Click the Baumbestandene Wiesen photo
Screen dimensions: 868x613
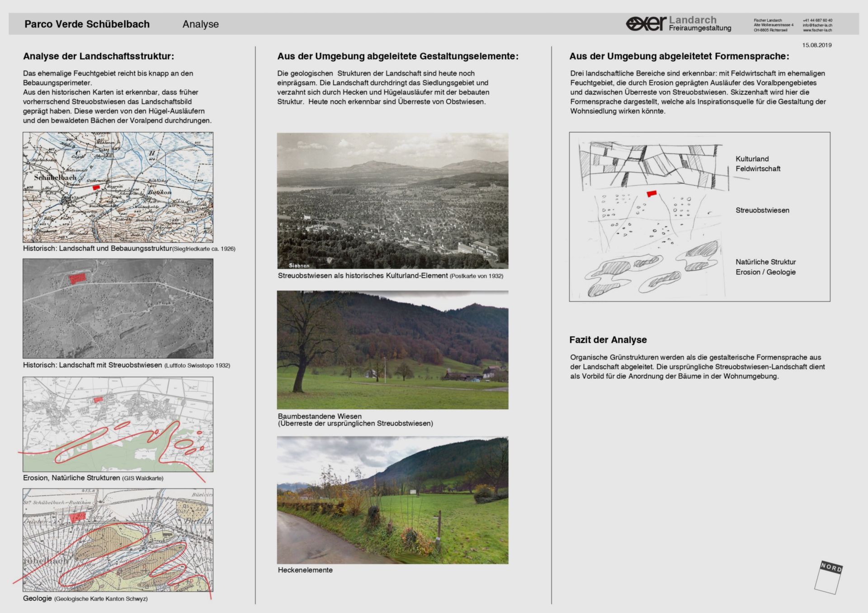pos(392,350)
